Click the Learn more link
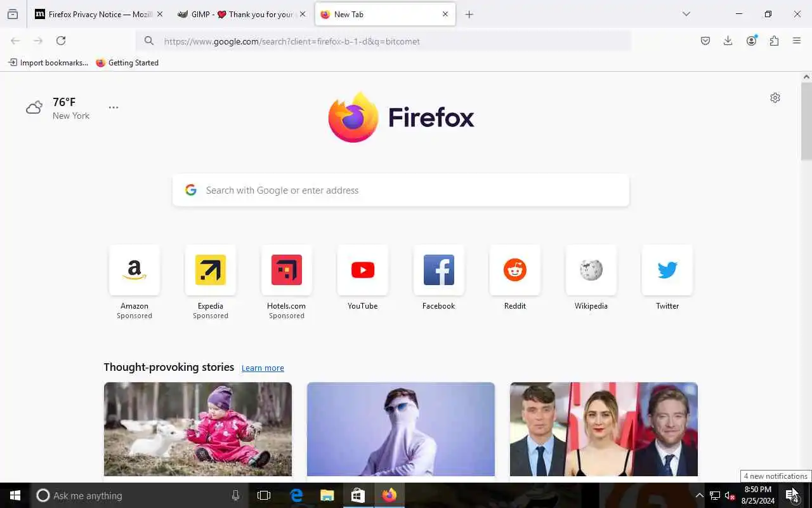812x508 pixels. pyautogui.click(x=263, y=368)
